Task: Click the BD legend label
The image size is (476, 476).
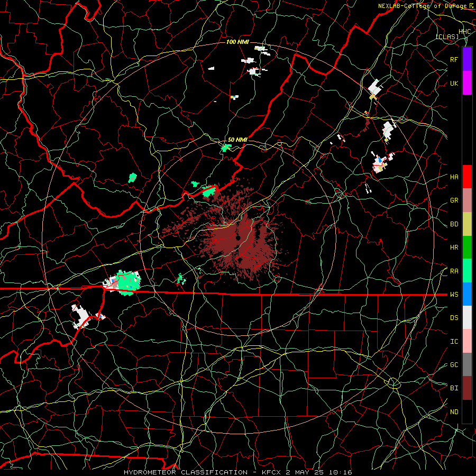Action: (x=454, y=224)
